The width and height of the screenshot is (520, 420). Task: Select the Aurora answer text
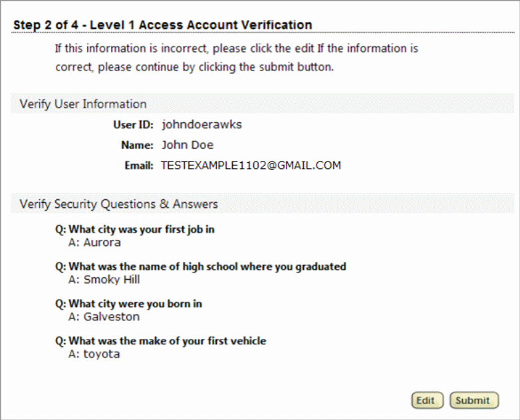[102, 243]
